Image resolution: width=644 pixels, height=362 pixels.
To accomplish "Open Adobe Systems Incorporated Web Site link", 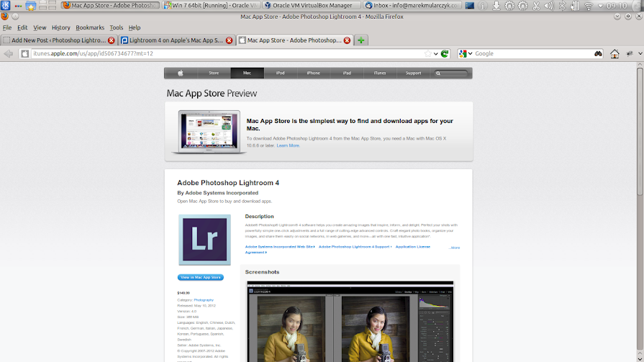I will pyautogui.click(x=280, y=247).
